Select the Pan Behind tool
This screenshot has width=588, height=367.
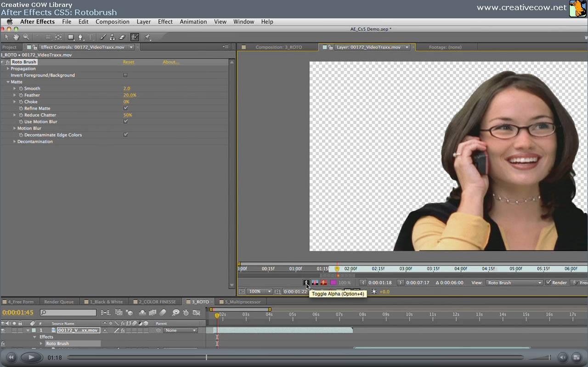pyautogui.click(x=58, y=37)
